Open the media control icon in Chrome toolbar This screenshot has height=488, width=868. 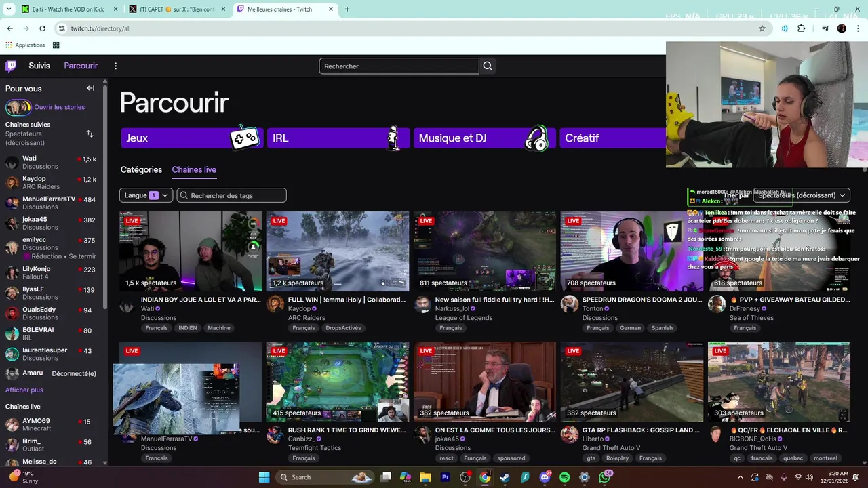tap(825, 28)
